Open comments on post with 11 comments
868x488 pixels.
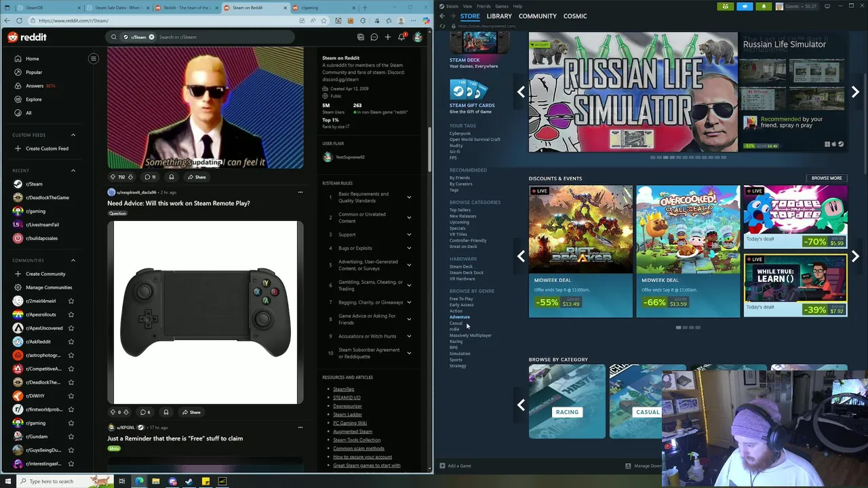150,177
